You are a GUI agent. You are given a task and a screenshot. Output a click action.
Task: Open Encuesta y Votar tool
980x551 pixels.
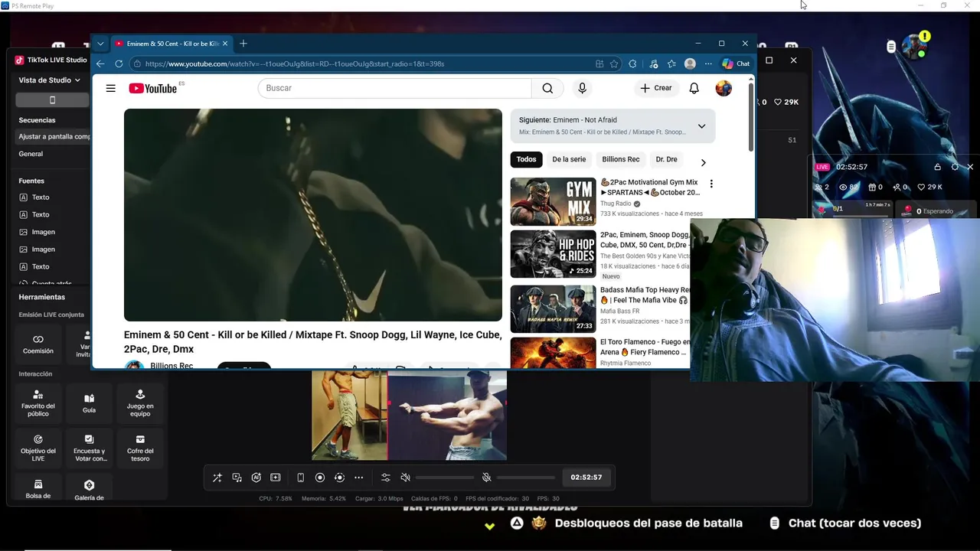click(89, 448)
